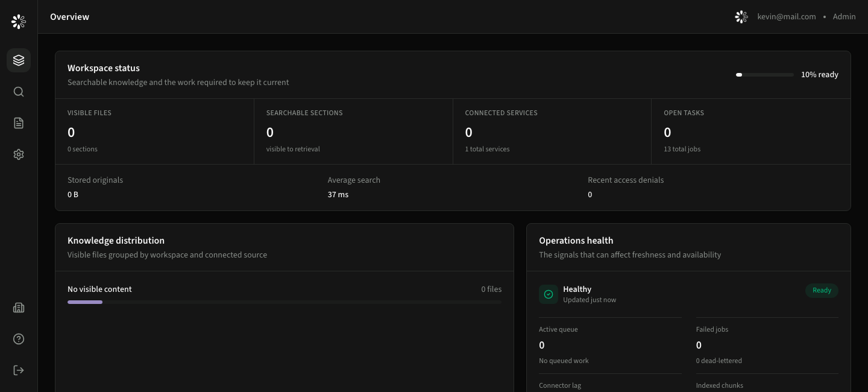Image resolution: width=868 pixels, height=392 pixels.
Task: Click the green Ready status badge
Action: (x=822, y=290)
